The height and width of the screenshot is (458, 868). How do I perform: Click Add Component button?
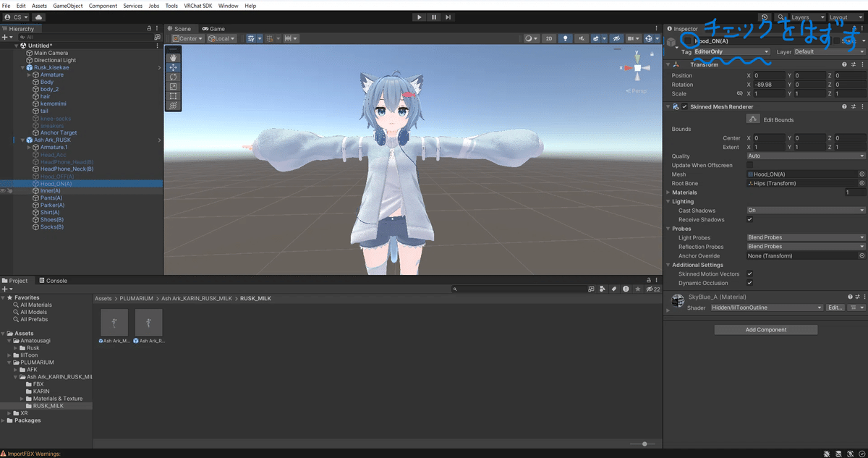[x=766, y=329]
